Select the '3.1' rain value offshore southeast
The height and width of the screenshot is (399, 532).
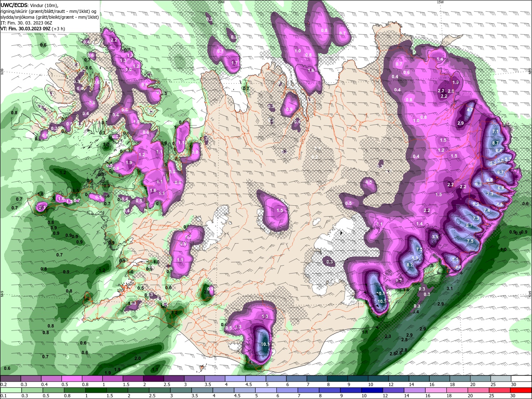449,288
